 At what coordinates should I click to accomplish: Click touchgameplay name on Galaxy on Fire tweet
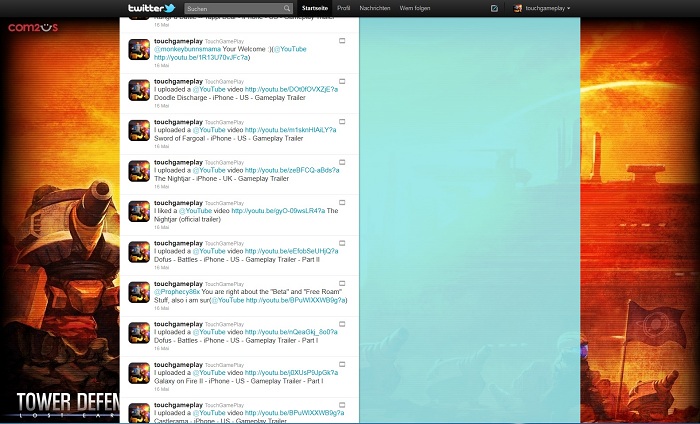point(179,365)
